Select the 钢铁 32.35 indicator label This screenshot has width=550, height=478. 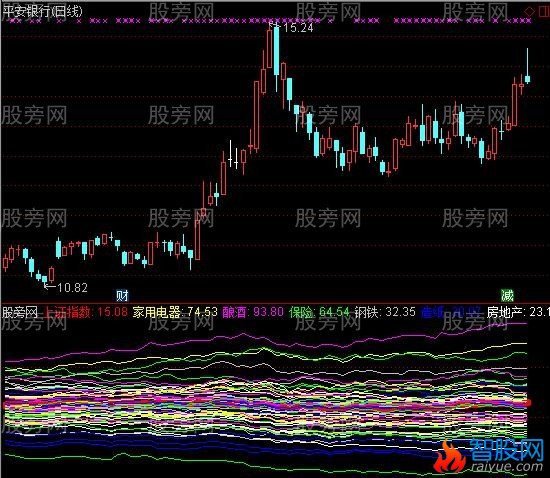[385, 311]
